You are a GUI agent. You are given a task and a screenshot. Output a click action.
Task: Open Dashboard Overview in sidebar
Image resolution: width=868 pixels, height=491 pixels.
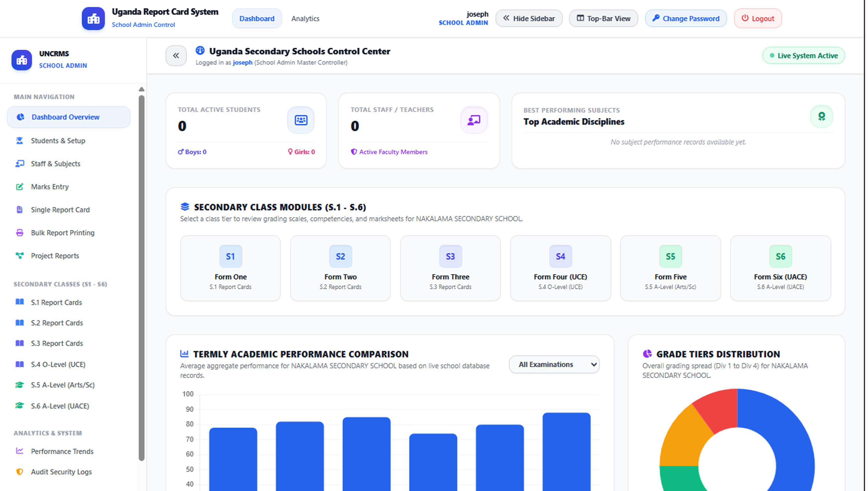(69, 117)
